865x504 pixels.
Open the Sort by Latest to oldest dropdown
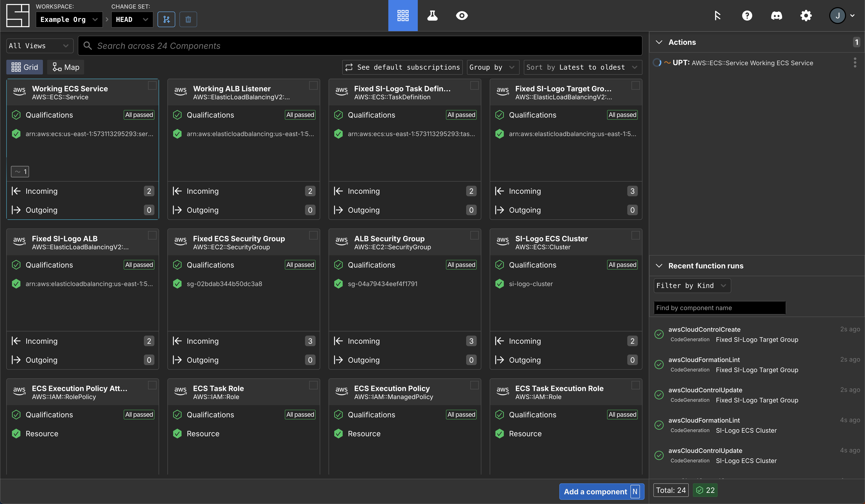click(583, 67)
